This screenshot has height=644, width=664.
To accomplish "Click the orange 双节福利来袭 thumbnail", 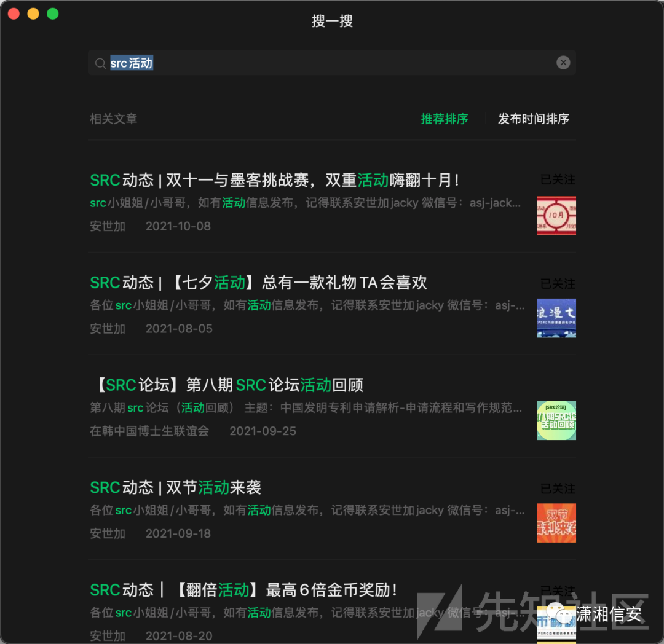I will coord(556,523).
